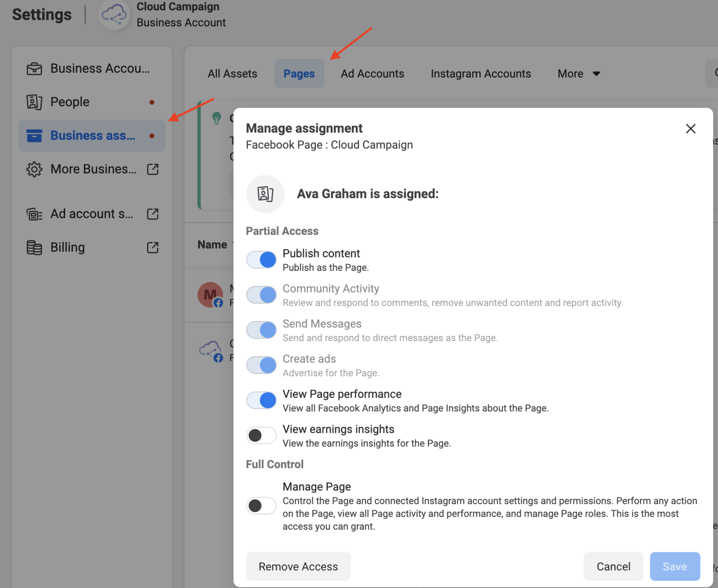This screenshot has height=588, width=718.
Task: Enable View earnings insights toggle
Action: [x=261, y=435]
